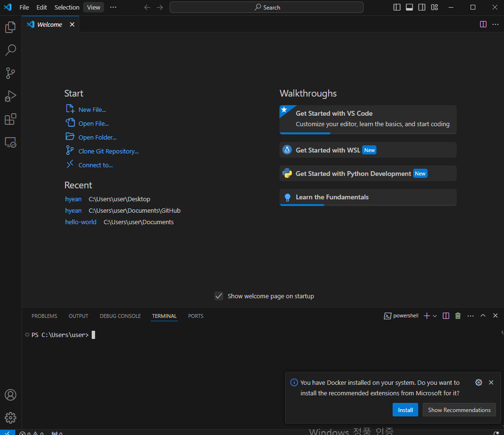
Task: Split the editor to the right
Action: [x=483, y=24]
